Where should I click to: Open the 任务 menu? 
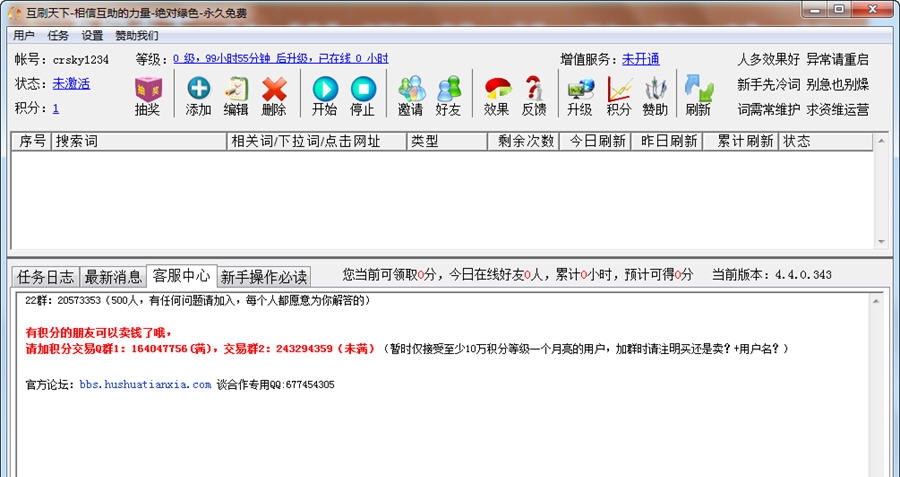[58, 36]
